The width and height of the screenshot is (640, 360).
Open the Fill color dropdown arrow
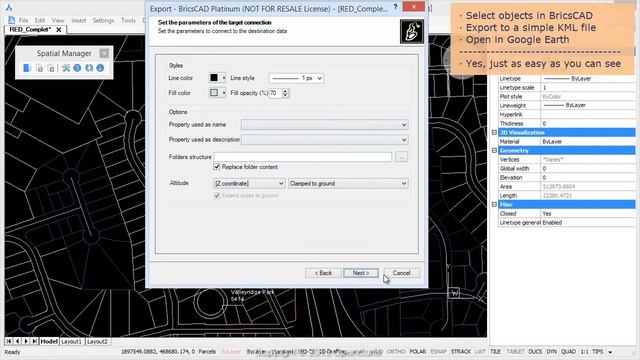224,93
